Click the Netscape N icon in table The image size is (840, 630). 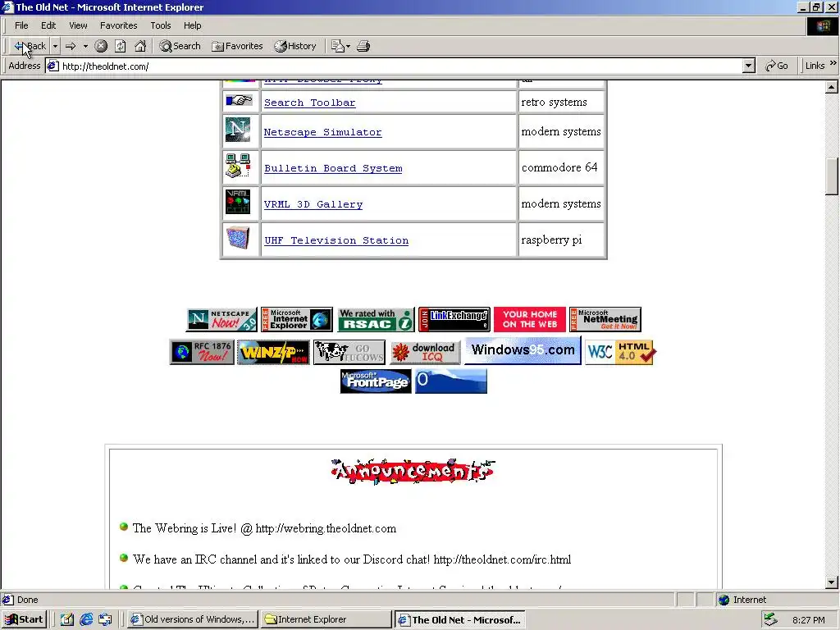[237, 129]
